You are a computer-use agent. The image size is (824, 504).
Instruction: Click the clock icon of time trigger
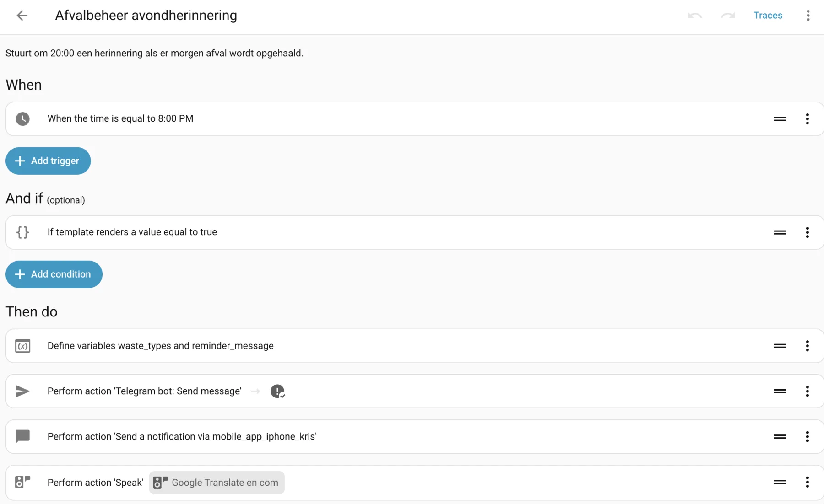[x=22, y=119]
